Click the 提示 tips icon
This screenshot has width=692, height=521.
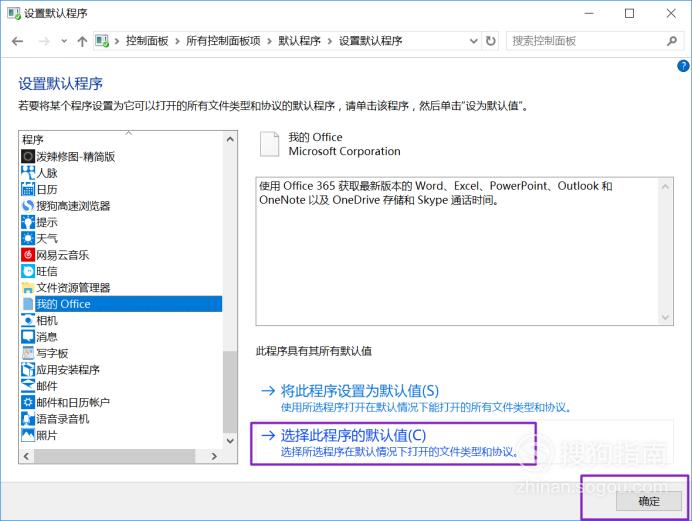click(x=28, y=222)
